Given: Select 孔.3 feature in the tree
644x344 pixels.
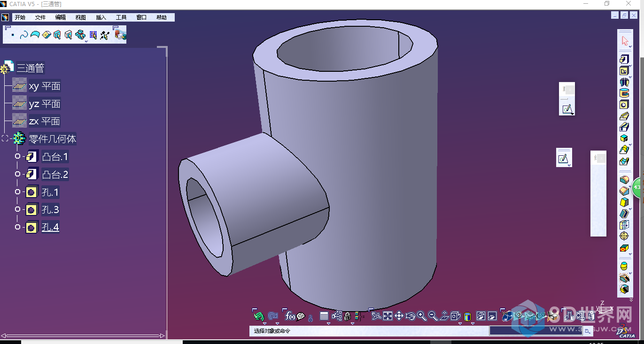Looking at the screenshot, I should 50,209.
